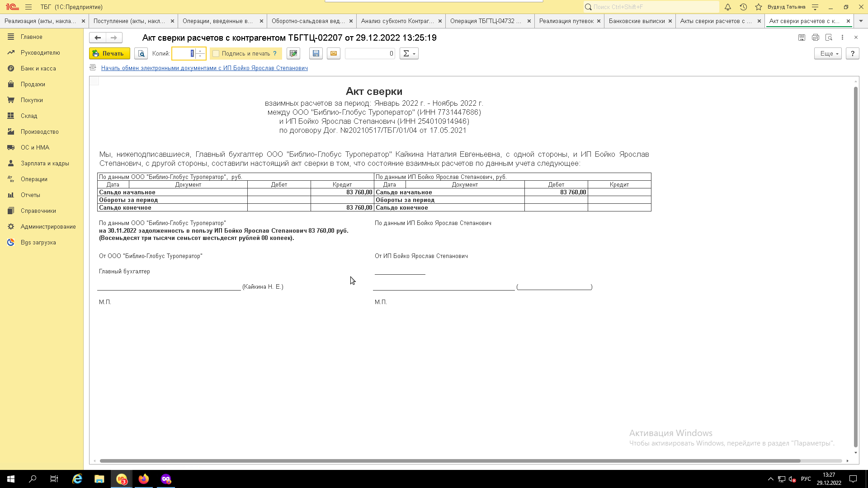Click the horizontal scrollbar of the document
The image size is (868, 488).
coord(450,461)
